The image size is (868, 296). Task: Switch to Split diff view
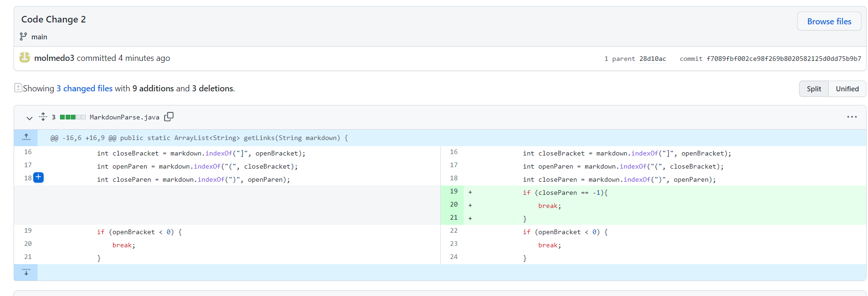(814, 89)
